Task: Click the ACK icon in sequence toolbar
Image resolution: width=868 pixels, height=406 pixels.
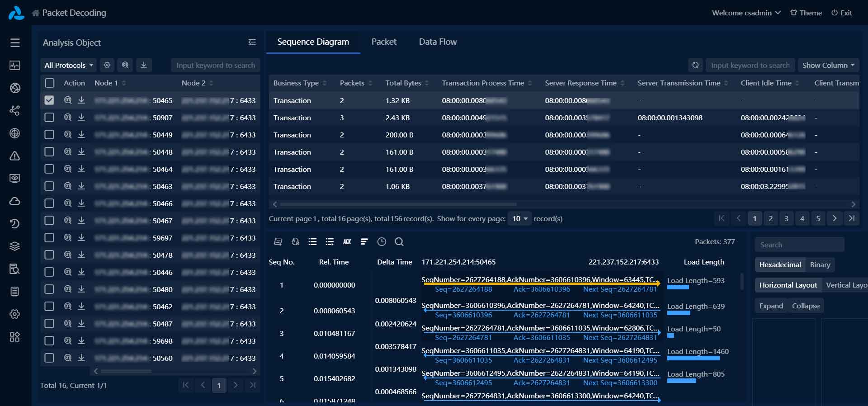Action: click(347, 242)
